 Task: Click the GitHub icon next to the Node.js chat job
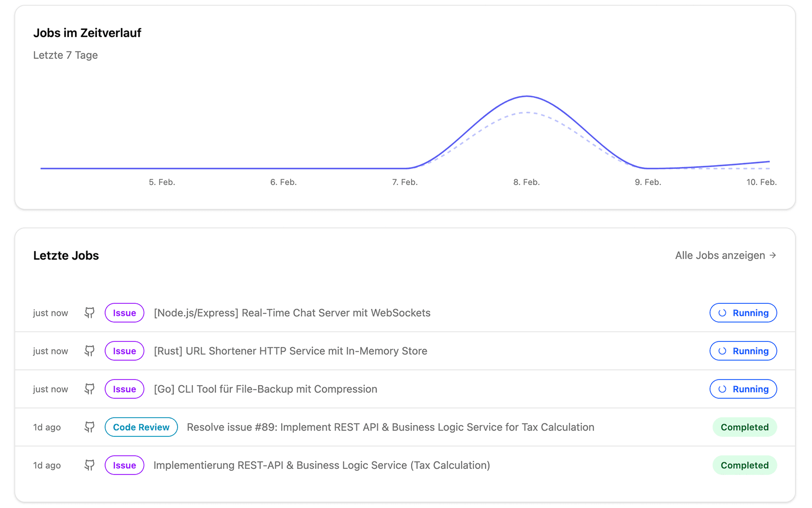point(89,313)
